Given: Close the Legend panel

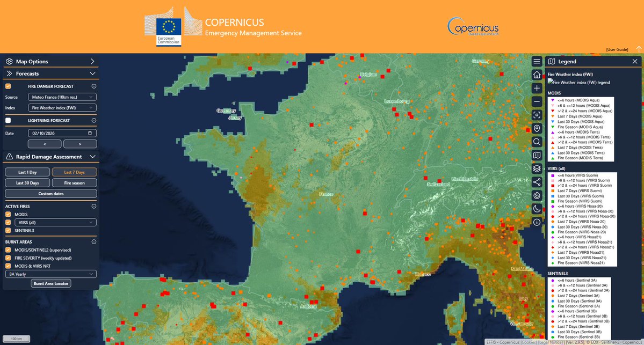Looking at the screenshot, I should tap(634, 62).
